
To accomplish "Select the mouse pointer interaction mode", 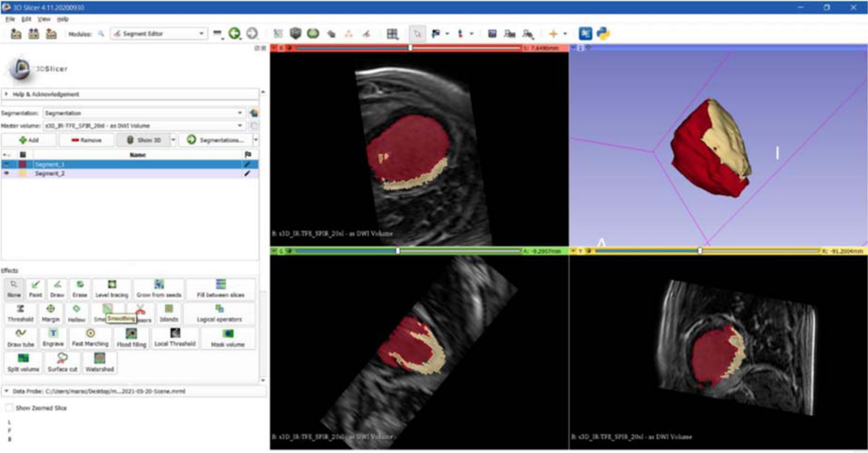I will pos(417,34).
